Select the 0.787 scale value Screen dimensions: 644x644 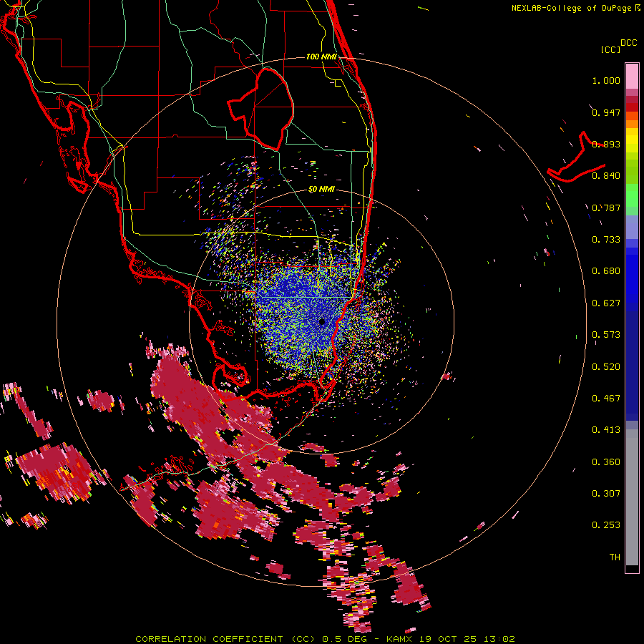click(x=606, y=208)
